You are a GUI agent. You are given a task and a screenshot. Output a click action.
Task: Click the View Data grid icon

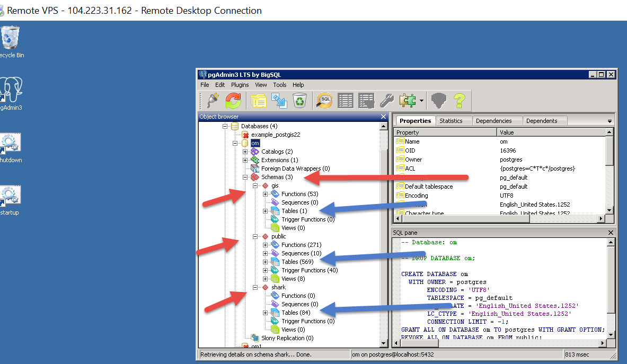pos(346,100)
